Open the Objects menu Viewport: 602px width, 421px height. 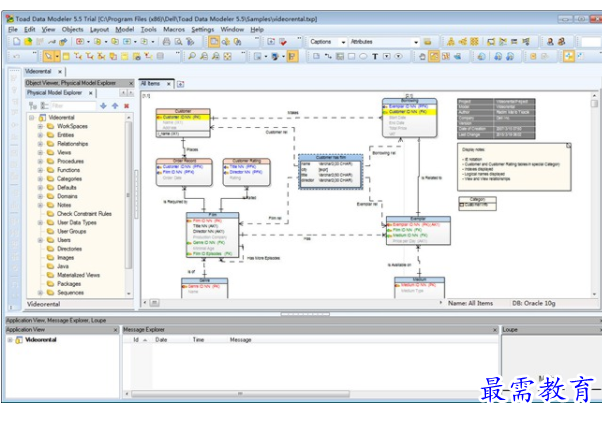click(x=73, y=30)
